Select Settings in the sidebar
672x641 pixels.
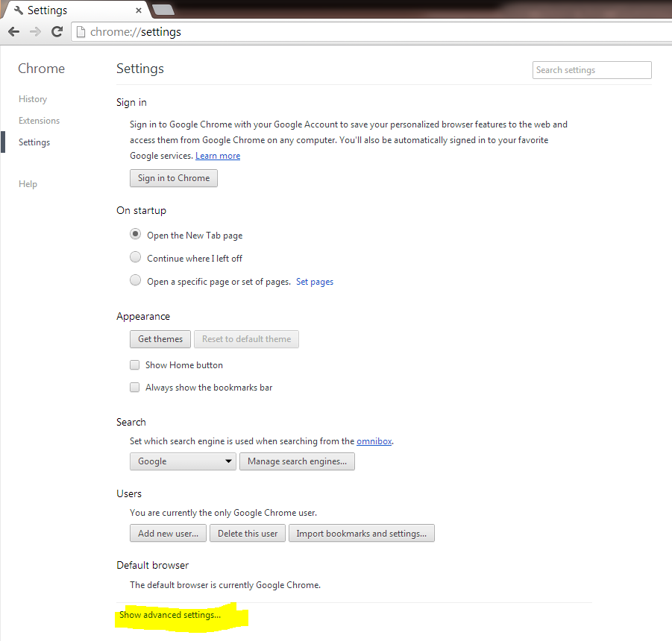[x=34, y=142]
